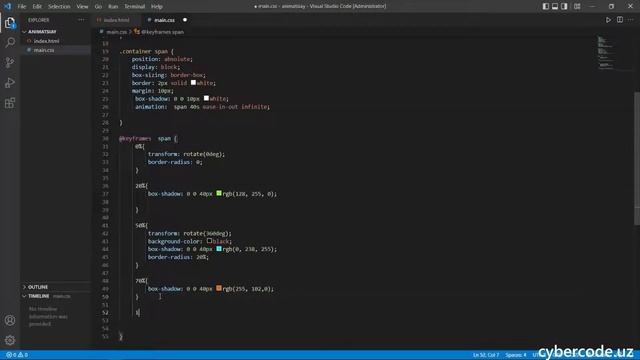
Task: Open the Search view
Action: tap(10, 42)
